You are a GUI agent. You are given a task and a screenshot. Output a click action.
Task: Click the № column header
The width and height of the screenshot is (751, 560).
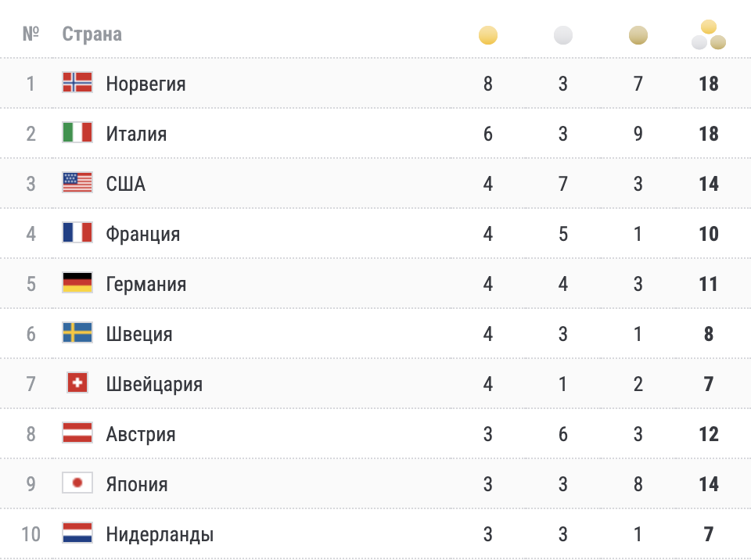pos(31,34)
